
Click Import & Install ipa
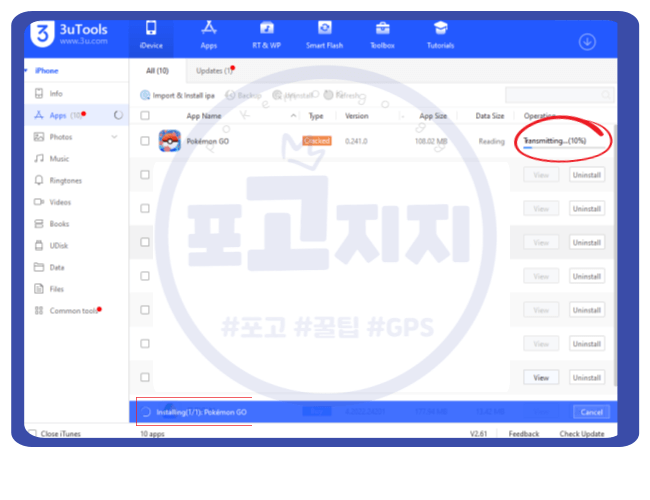[x=177, y=95]
